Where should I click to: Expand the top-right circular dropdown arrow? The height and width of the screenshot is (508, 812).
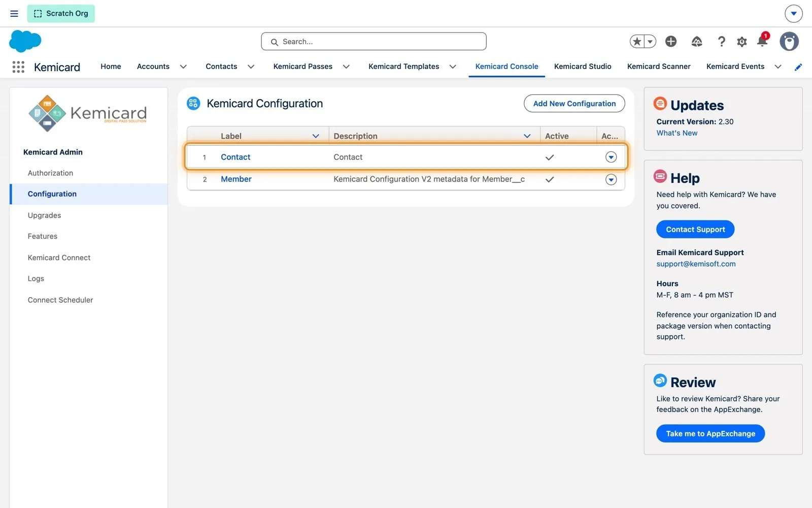(794, 14)
